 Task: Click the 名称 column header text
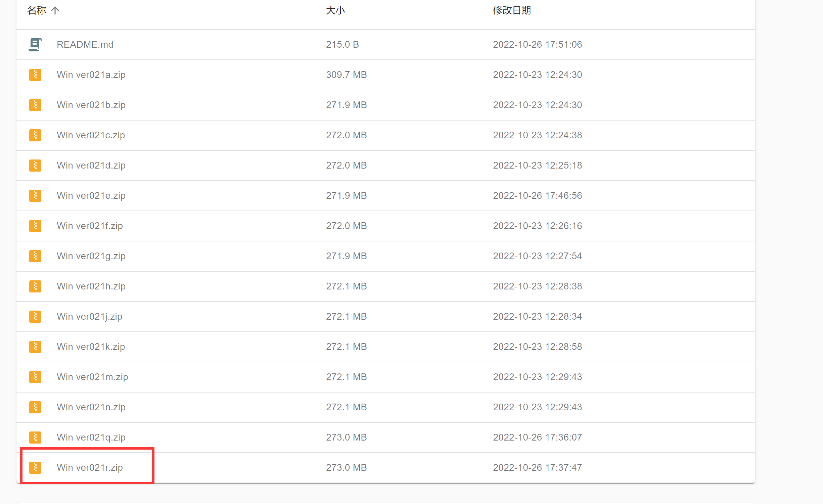tap(37, 10)
